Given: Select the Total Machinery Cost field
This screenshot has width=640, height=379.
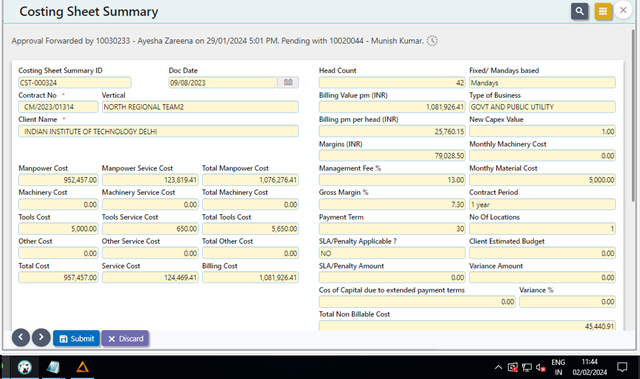Looking at the screenshot, I should (250, 204).
